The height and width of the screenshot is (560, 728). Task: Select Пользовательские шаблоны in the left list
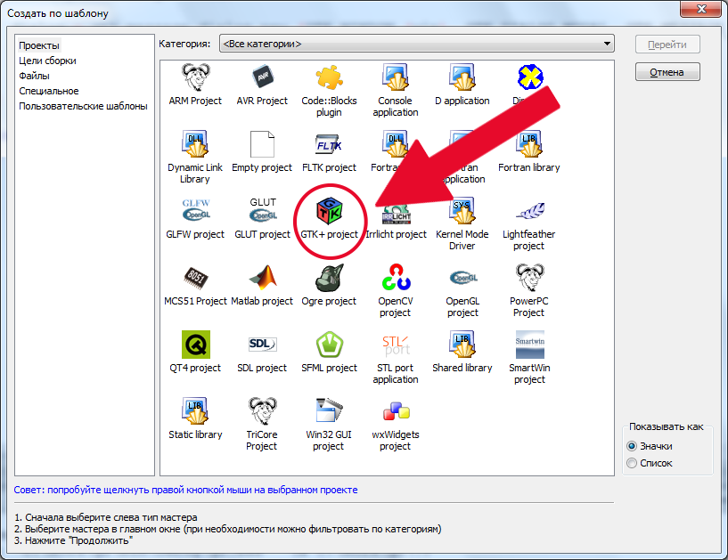(83, 106)
